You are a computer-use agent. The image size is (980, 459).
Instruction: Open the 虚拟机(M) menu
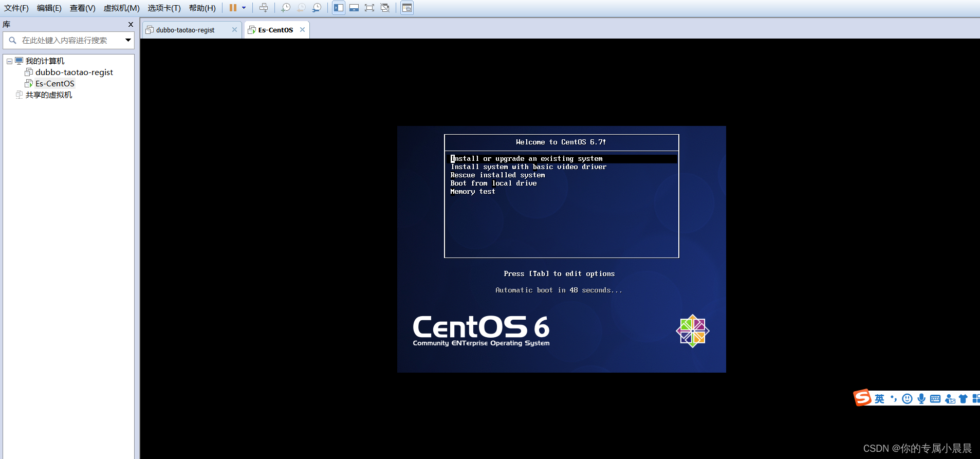[121, 8]
